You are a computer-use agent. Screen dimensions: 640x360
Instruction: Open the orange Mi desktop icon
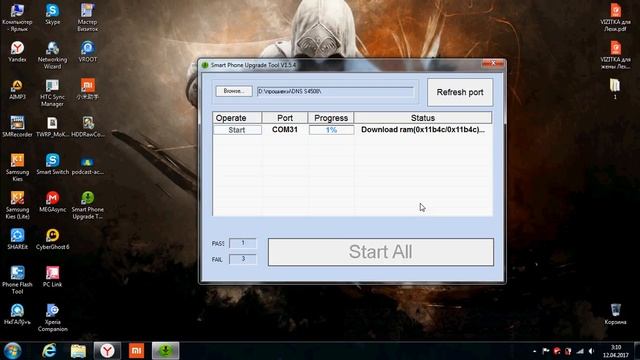tap(87, 89)
